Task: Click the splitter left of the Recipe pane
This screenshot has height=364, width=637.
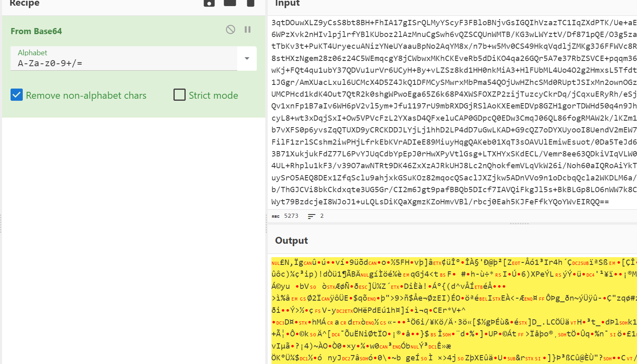Action: pyautogui.click(x=1, y=223)
